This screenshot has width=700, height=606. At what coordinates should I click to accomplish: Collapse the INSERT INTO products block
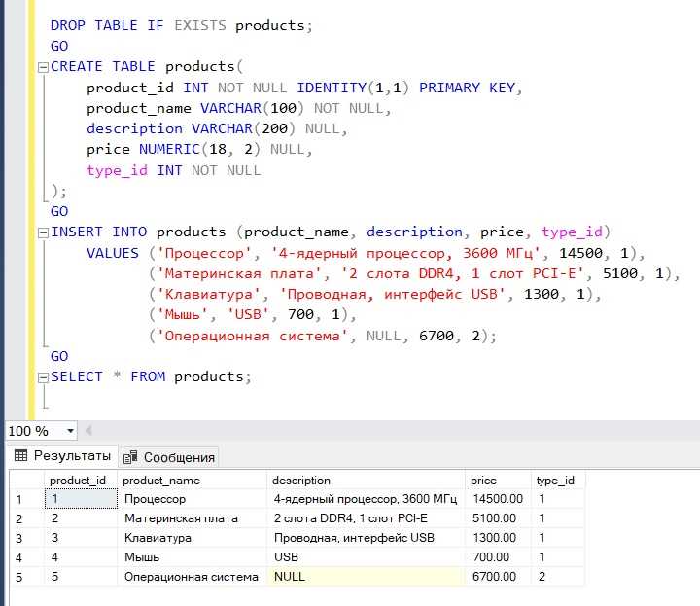pyautogui.click(x=43, y=233)
